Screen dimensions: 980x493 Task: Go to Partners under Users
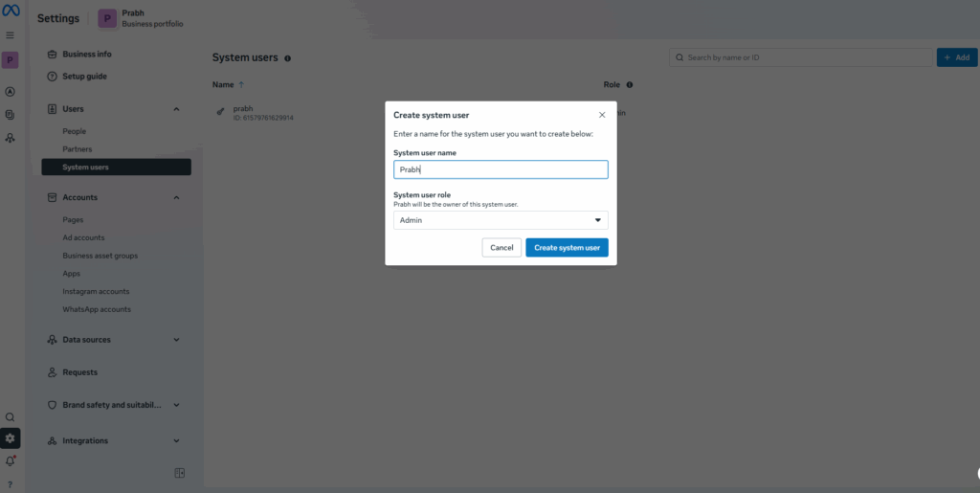(x=77, y=149)
